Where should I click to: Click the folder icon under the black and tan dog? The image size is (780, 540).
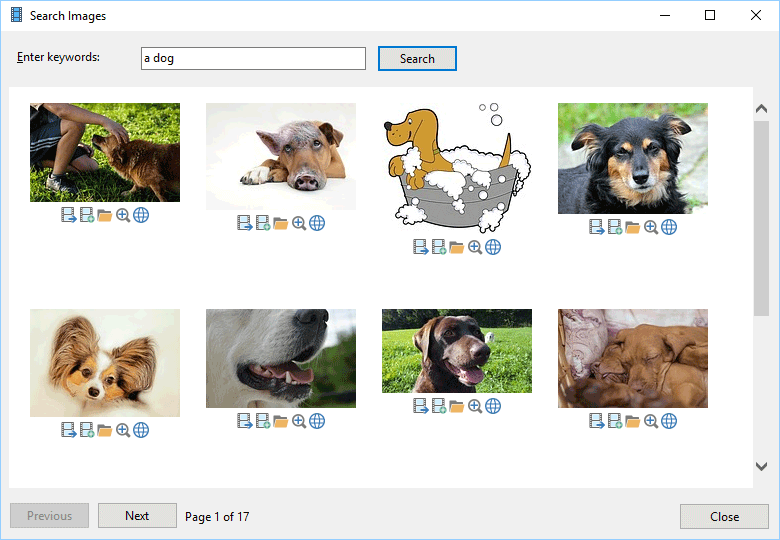point(633,227)
